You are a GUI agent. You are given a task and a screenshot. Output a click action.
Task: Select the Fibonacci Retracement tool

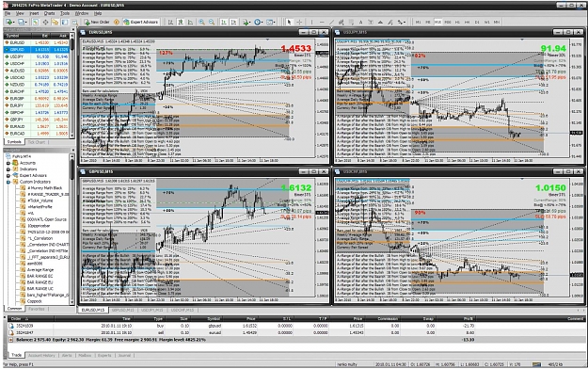point(351,23)
